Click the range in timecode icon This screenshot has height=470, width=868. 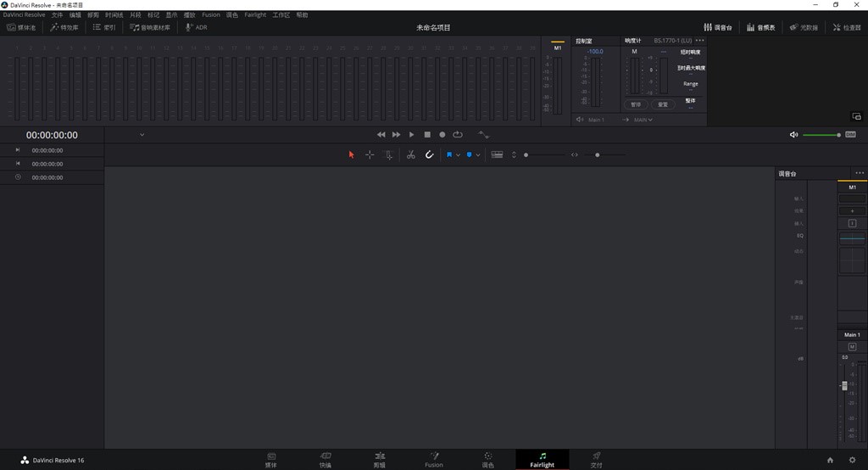coord(18,149)
